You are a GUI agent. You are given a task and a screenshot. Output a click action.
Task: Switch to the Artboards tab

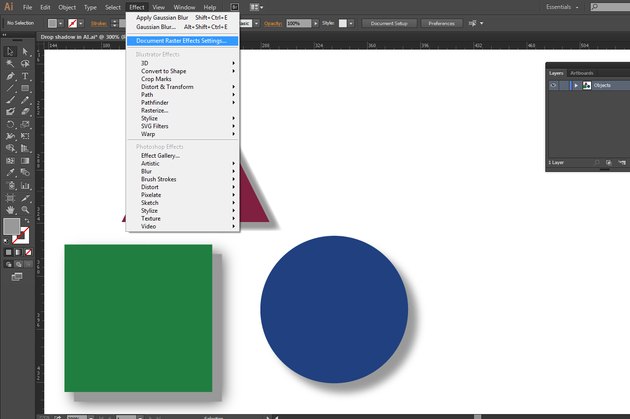(582, 73)
